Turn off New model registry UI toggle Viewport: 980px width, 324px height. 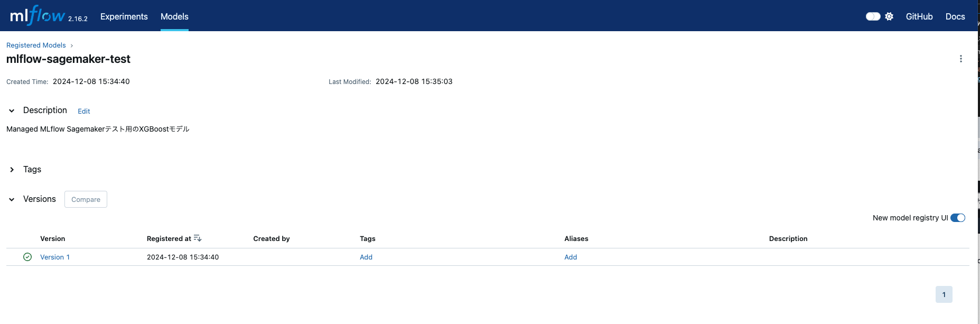tap(957, 218)
